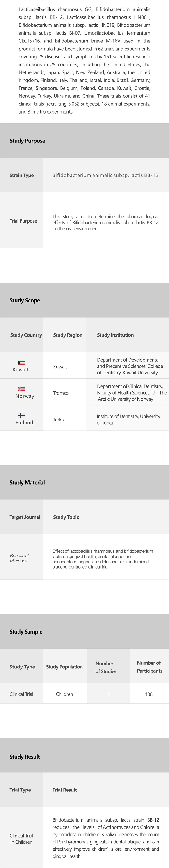The width and height of the screenshot is (169, 868).
Task: Click the Institute of Dentistry, University of Turku
Action: coord(128,419)
